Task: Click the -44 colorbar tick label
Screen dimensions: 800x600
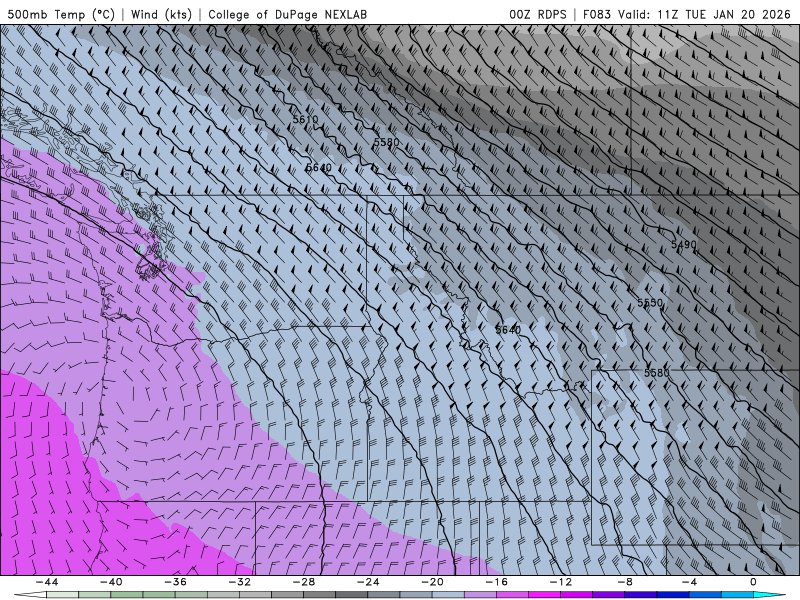Action: click(46, 582)
